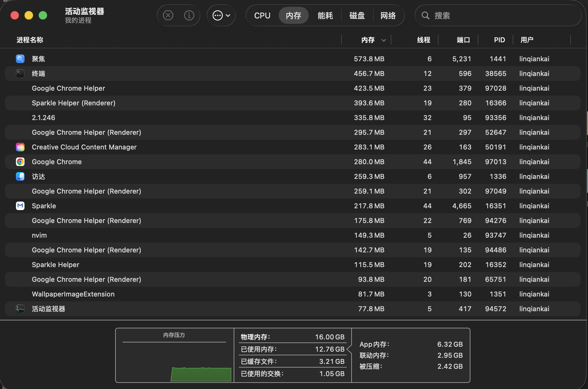The height and width of the screenshot is (389, 588).
Task: Click ports value 5,231
Action: point(462,59)
